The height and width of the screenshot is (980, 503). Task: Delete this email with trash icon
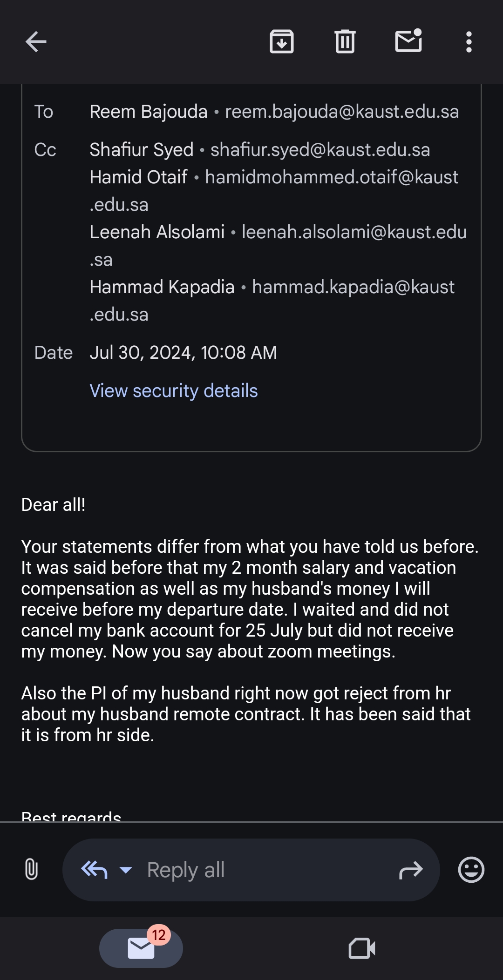[x=345, y=42]
